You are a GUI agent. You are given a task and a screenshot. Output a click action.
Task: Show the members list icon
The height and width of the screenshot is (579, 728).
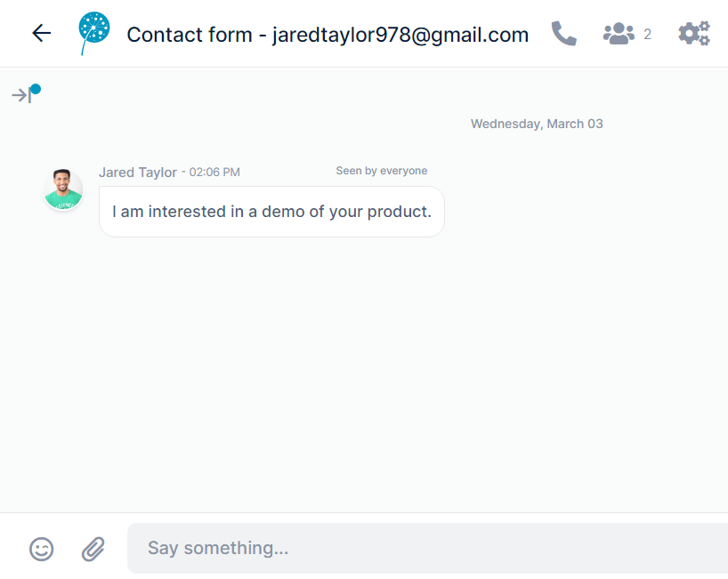pyautogui.click(x=619, y=34)
